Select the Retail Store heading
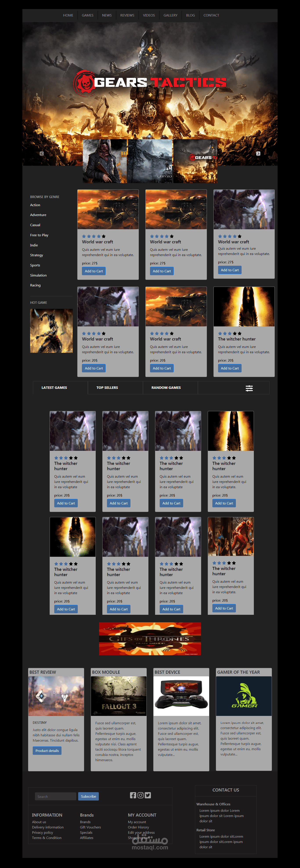Viewport: 300px width, 868px height. point(206,830)
